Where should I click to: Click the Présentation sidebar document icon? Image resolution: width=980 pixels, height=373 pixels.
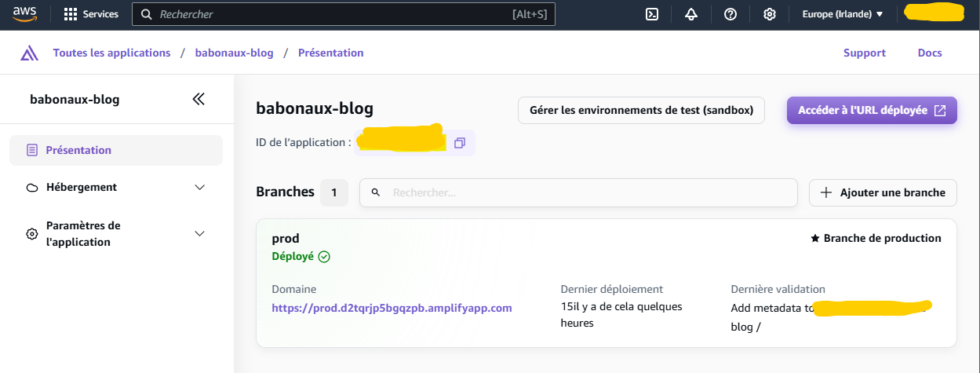[32, 150]
